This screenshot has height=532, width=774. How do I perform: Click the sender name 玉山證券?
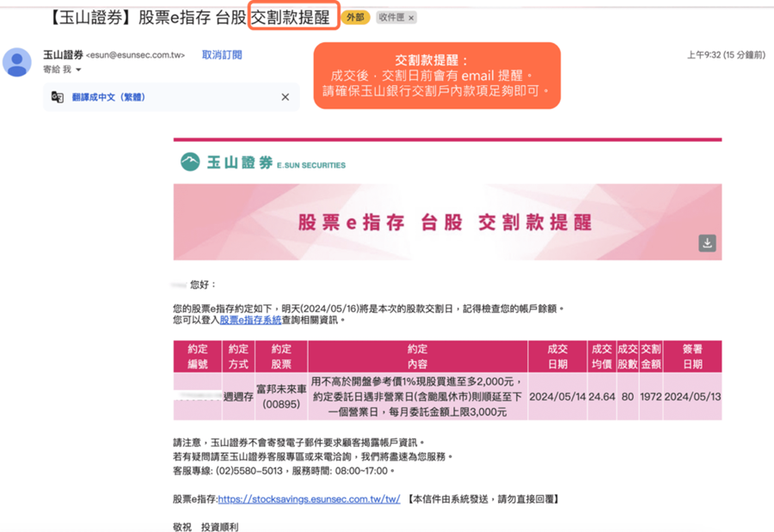(x=63, y=55)
